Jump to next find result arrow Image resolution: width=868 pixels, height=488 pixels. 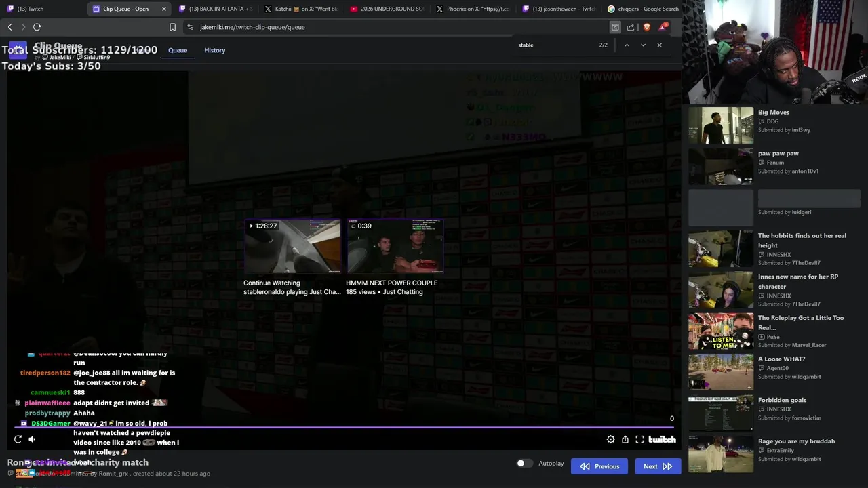click(x=643, y=45)
